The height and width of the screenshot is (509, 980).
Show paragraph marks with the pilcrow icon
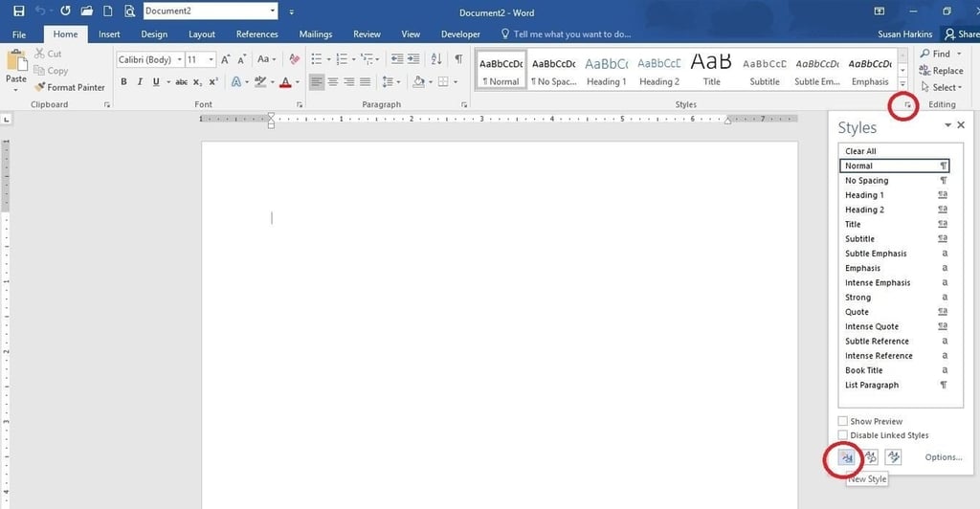tap(458, 58)
